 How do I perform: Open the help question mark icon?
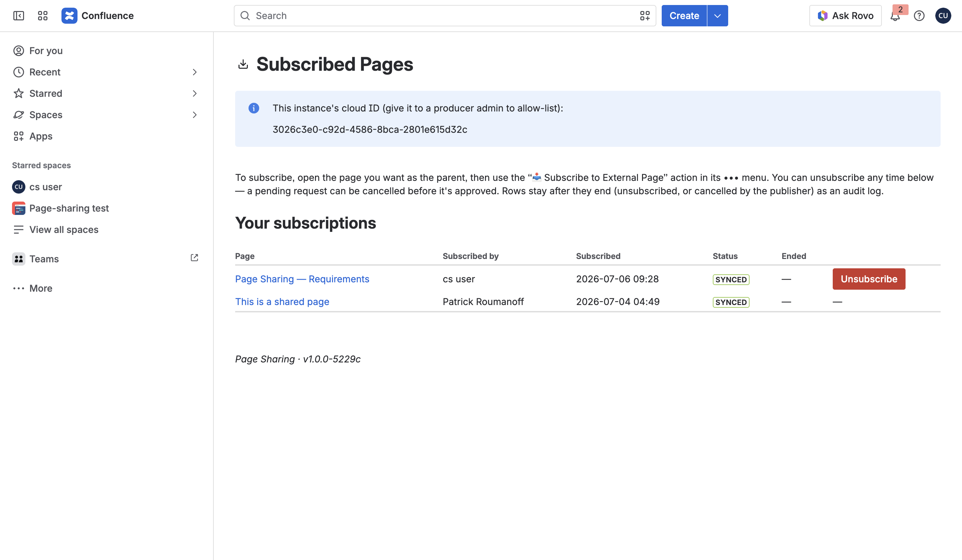(919, 16)
